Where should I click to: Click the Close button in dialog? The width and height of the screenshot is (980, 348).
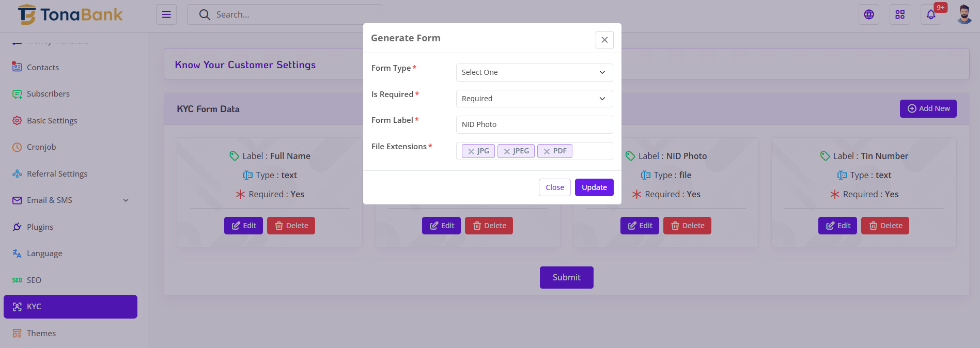555,187
